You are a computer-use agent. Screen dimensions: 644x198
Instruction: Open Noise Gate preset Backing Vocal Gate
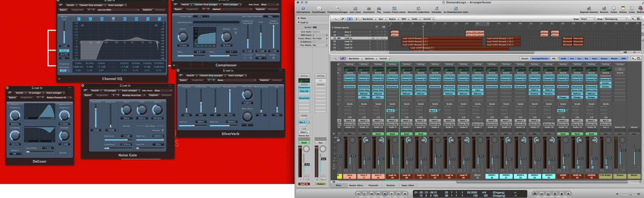click(x=133, y=95)
